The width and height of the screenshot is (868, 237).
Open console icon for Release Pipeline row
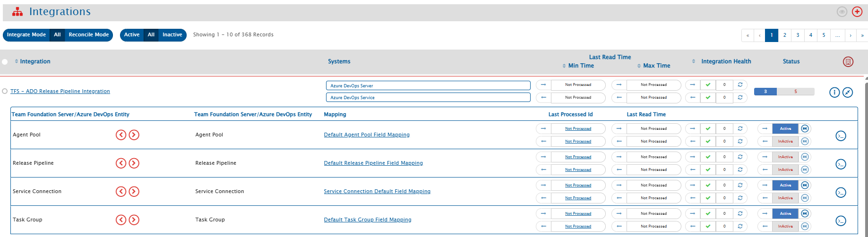(841, 164)
